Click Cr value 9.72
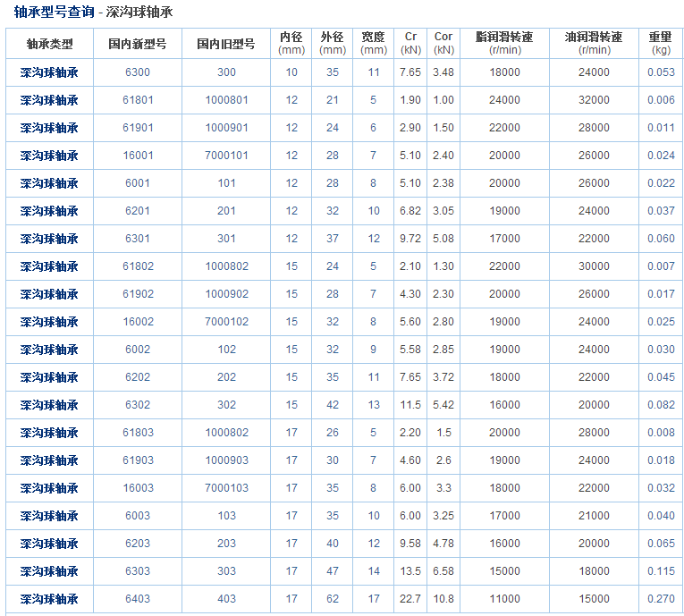684x616 pixels. pyautogui.click(x=410, y=238)
